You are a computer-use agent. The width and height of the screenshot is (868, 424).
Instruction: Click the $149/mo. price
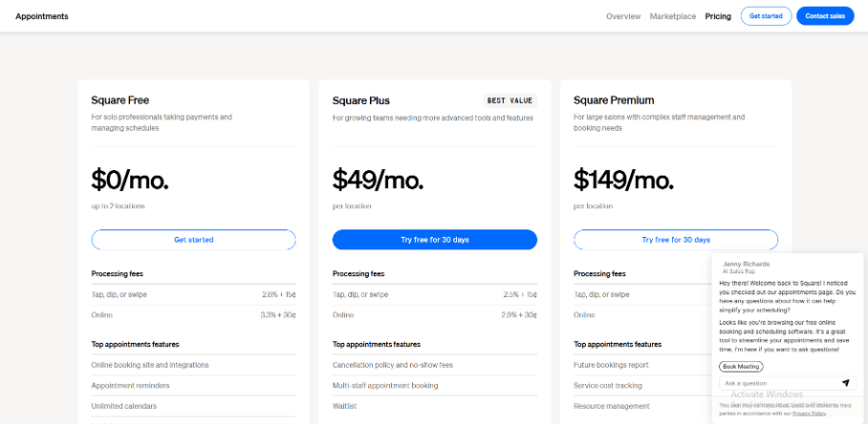[x=624, y=180]
